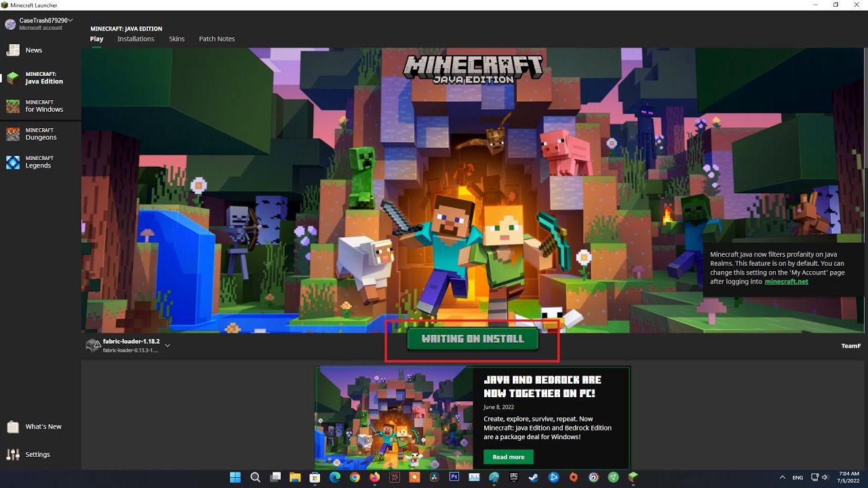Launch DaVinci Resolve from the taskbar
Viewport: 868px width, 488px height.
(434, 477)
